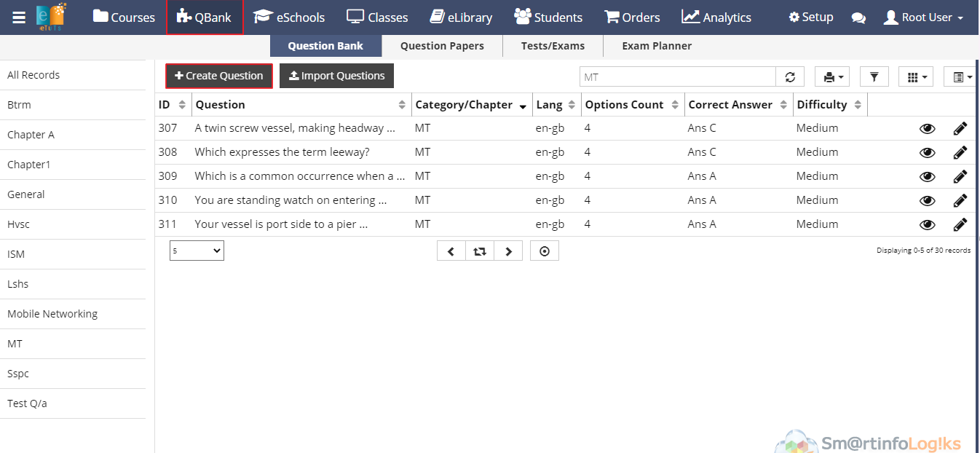Viewport: 980px width, 453px height.
Task: Click the refresh search icon
Action: click(x=790, y=77)
